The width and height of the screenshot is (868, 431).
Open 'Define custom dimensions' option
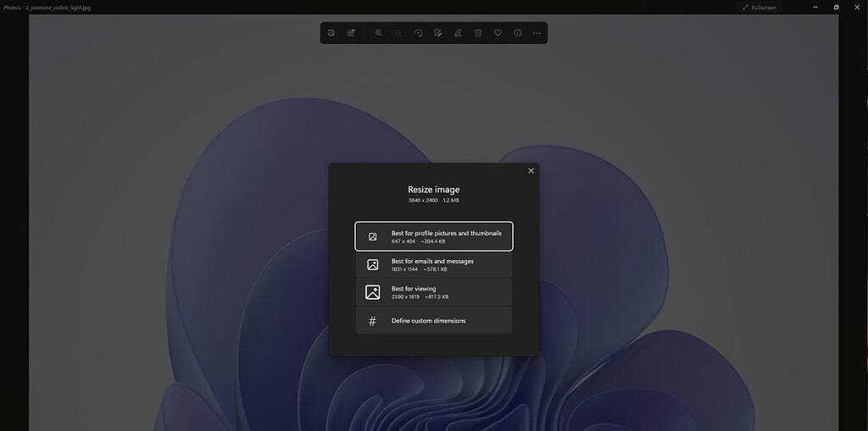[433, 321]
